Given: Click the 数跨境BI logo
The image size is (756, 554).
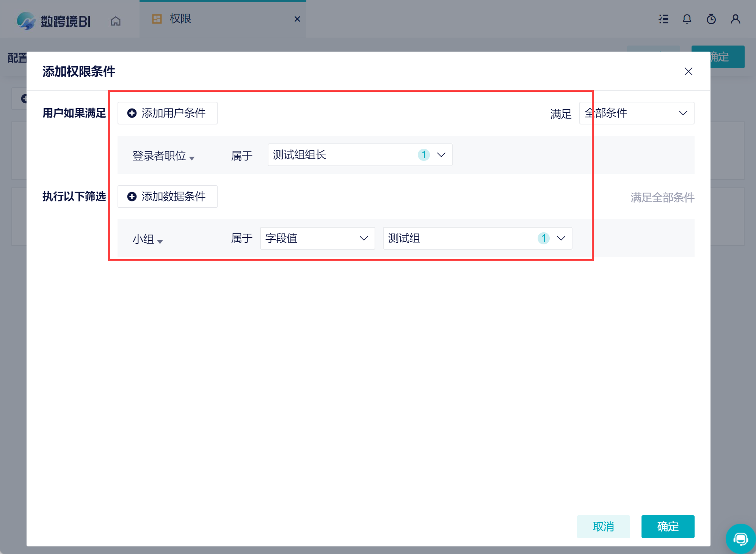Looking at the screenshot, I should coord(54,21).
